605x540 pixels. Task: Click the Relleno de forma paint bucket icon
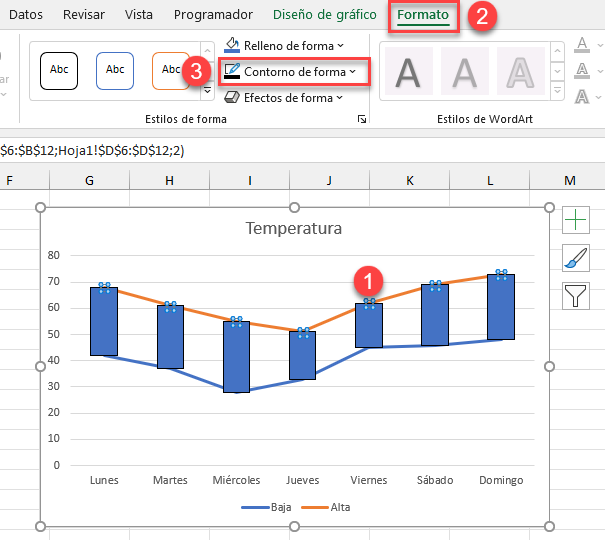pyautogui.click(x=232, y=45)
